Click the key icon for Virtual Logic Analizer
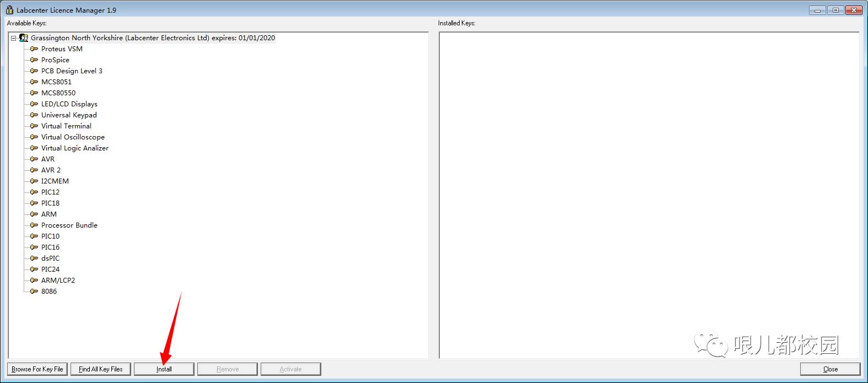This screenshot has height=383, width=868. [34, 148]
